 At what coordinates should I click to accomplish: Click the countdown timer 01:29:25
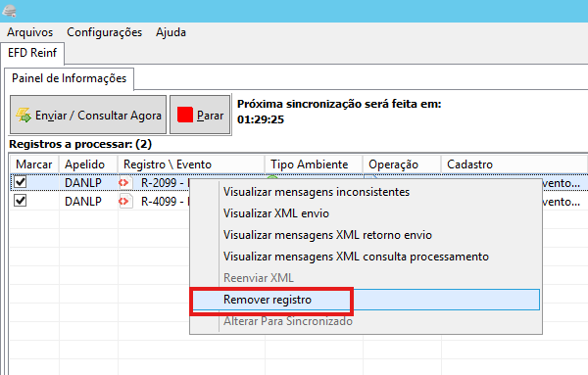[x=261, y=119]
